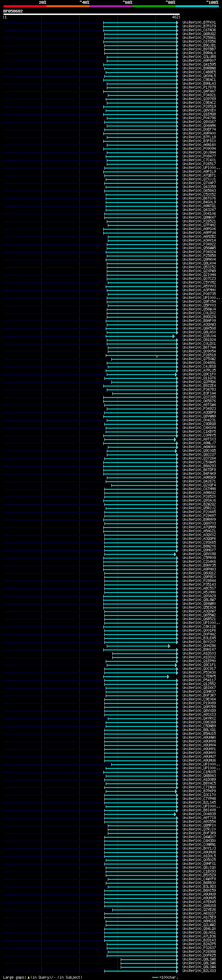This screenshot has width=222, height=980.
Task: Click the alignment bar for UniRef100_Q2VEU6
Action: [145, 910]
